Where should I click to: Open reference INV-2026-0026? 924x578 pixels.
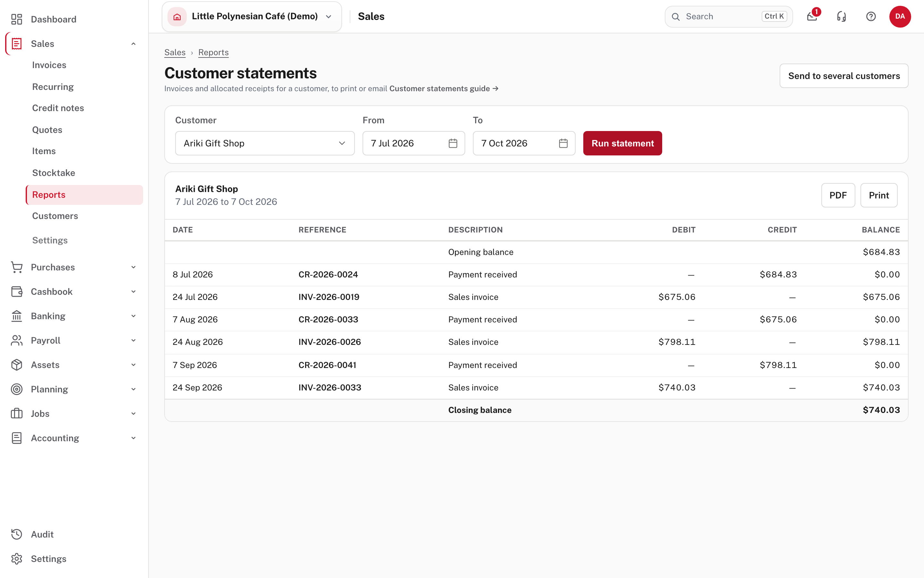pos(329,342)
